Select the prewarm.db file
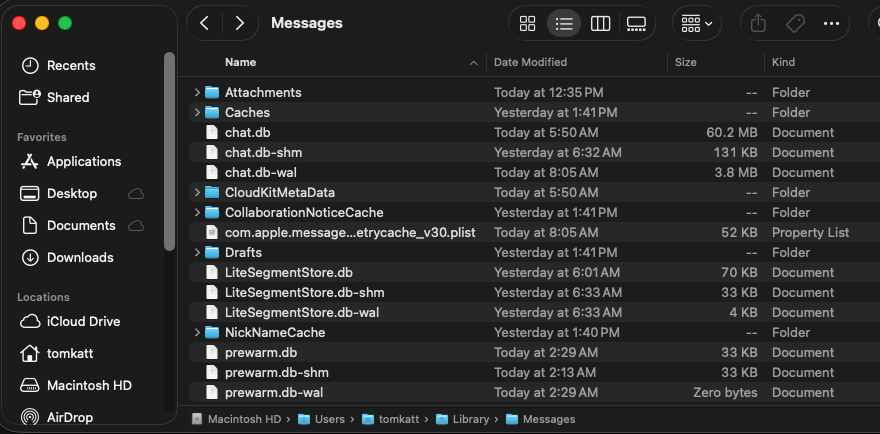880x434 pixels. 261,353
